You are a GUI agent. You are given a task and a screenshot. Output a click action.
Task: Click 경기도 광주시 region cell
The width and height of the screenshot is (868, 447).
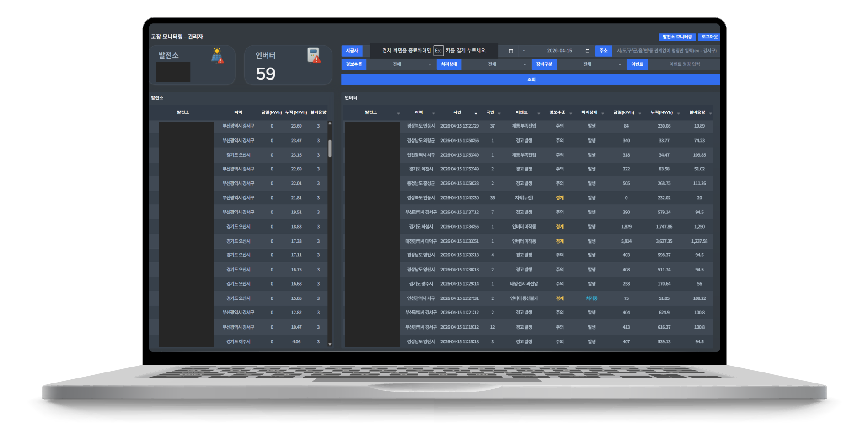[421, 284]
